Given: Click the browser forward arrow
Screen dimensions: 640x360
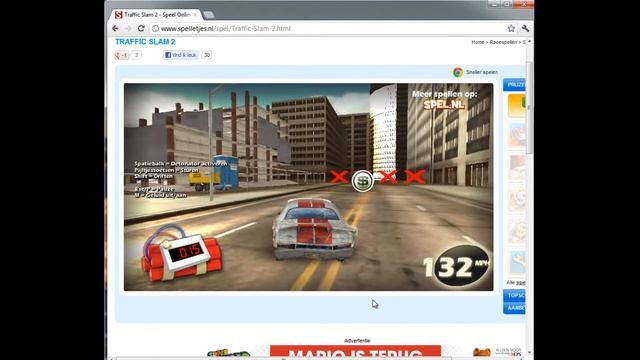Looking at the screenshot, I should [128, 29].
